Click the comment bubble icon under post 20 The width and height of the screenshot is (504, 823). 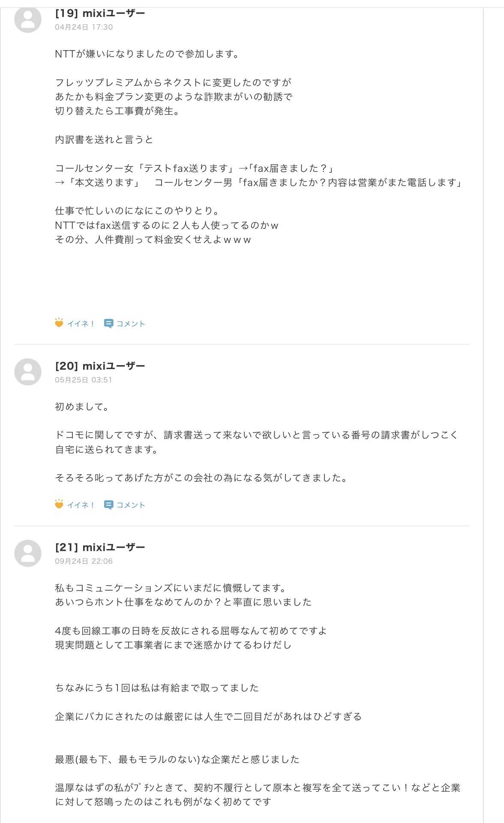tap(108, 505)
